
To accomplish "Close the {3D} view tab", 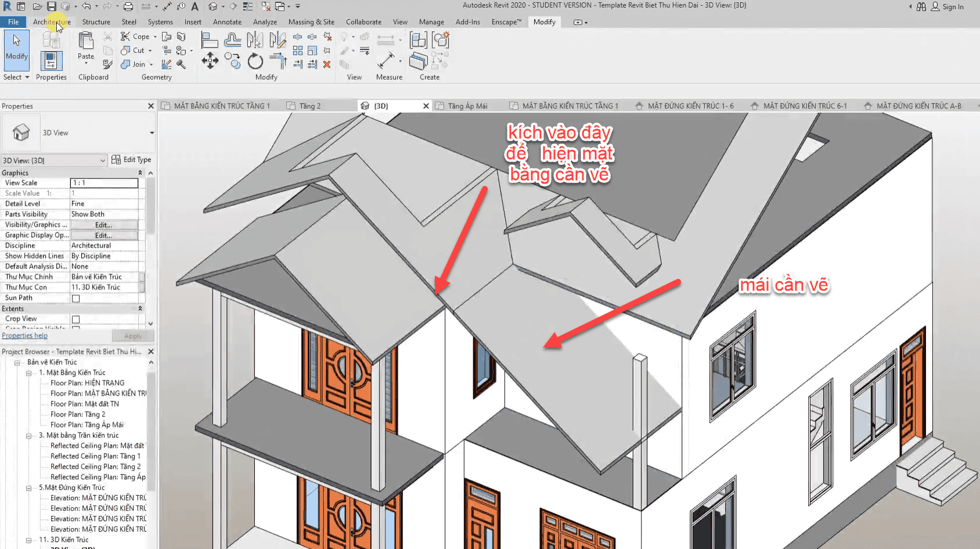I will (x=426, y=106).
